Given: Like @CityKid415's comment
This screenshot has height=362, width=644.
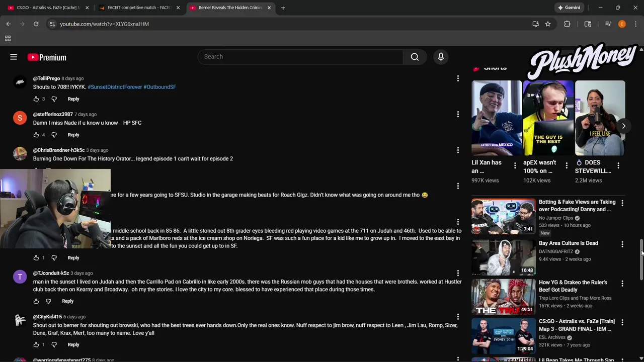Looking at the screenshot, I should point(36,344).
